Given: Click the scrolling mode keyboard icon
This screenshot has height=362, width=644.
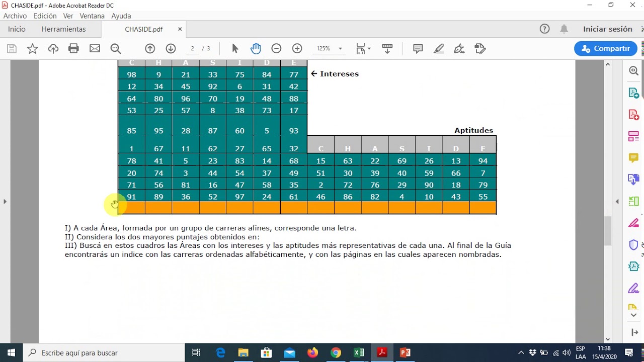Looking at the screenshot, I should click(x=387, y=49).
